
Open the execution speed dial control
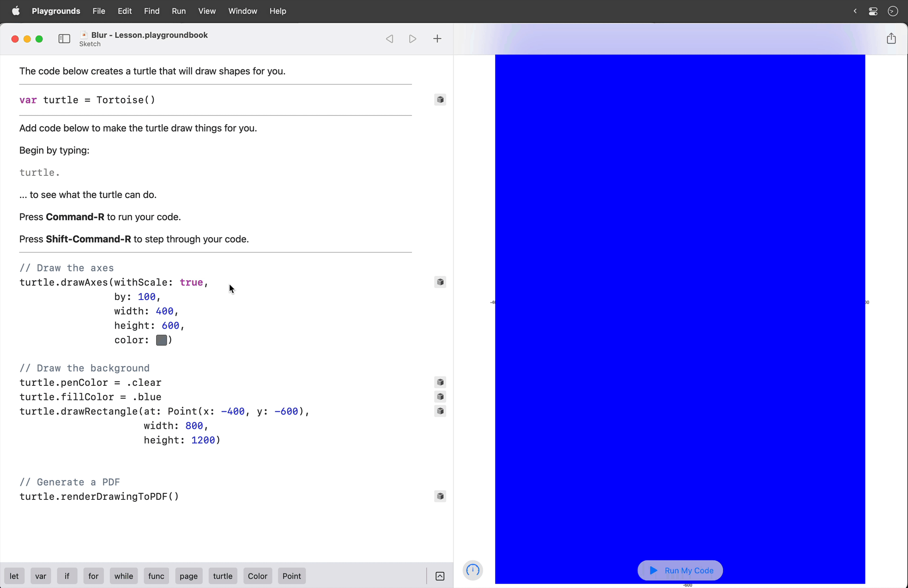tap(472, 570)
